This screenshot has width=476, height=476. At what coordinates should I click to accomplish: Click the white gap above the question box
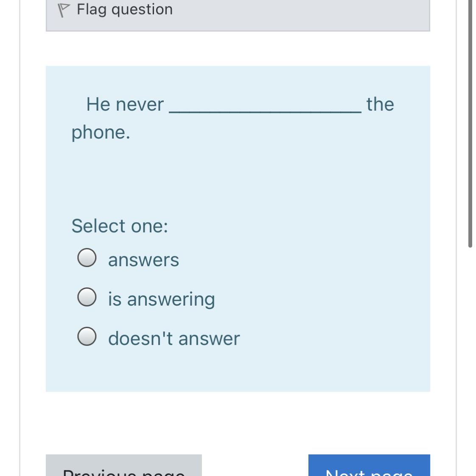click(x=238, y=48)
